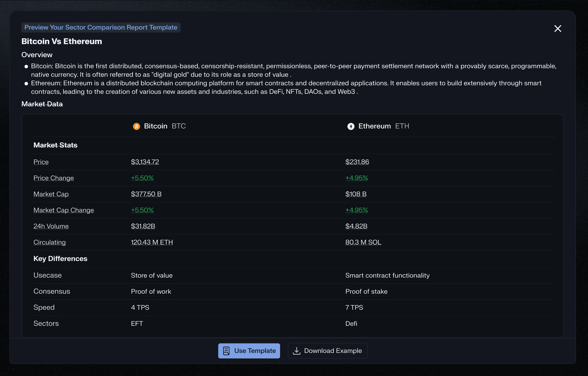Click Ethereum price $231.86

357,162
